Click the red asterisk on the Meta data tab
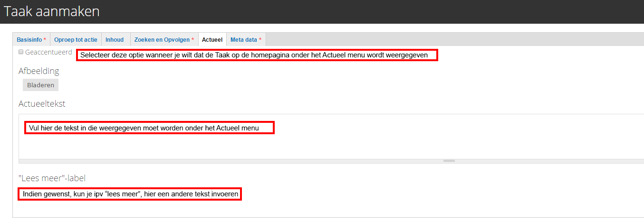This screenshot has height=221, width=644. (x=260, y=40)
